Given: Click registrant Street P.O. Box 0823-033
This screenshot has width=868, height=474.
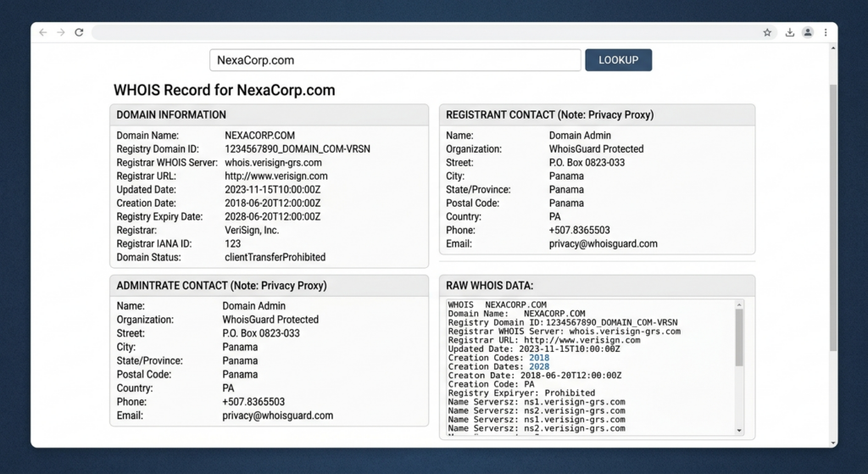Looking at the screenshot, I should click(587, 163).
